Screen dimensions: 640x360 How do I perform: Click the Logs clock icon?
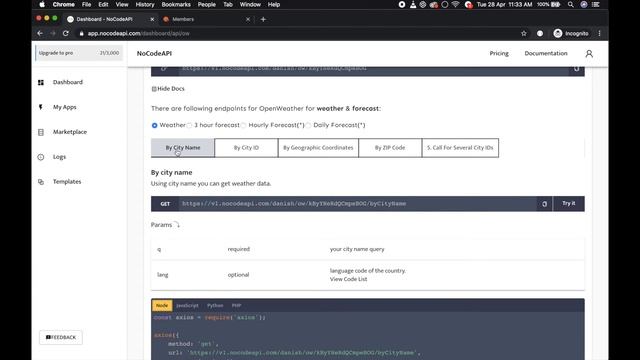41,157
